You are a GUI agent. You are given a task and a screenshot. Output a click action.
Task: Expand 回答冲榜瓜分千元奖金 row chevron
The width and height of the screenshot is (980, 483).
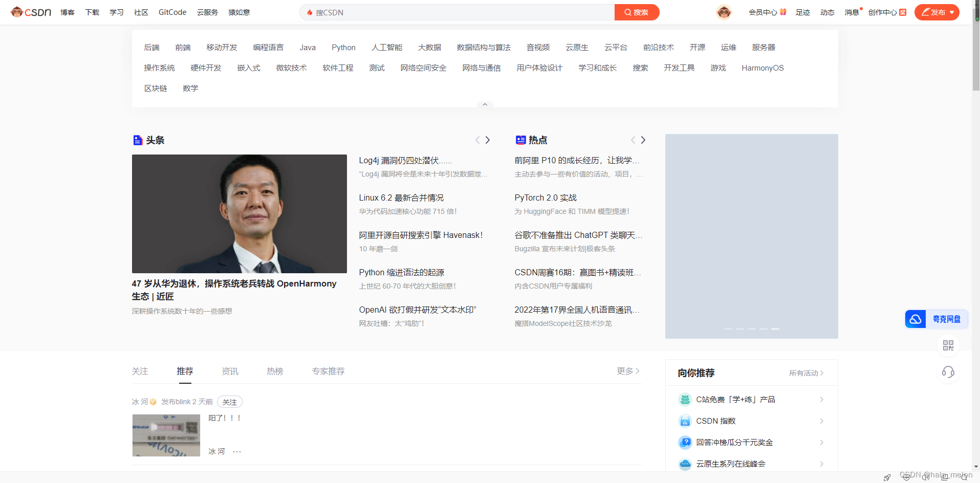(821, 443)
